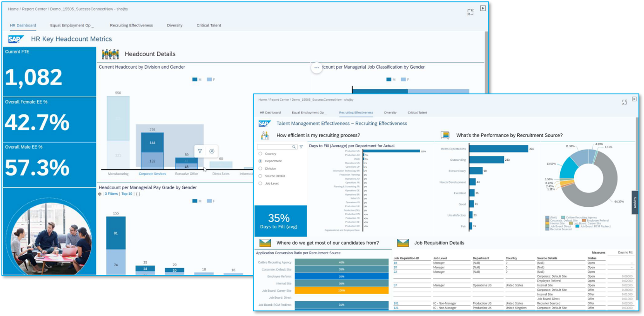Select the Division radio button

pos(260,169)
